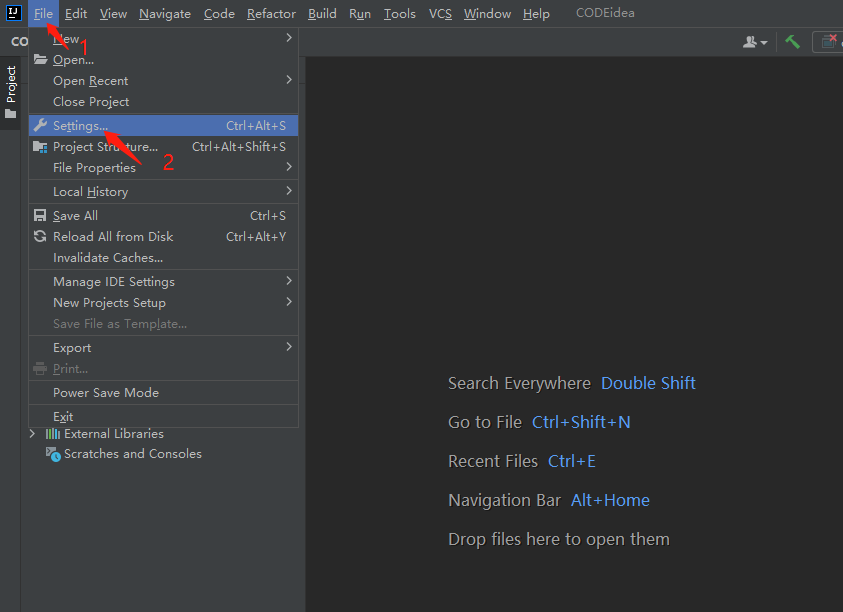The image size is (843, 612).
Task: Choose Open... from the File menu
Action: tap(163, 59)
